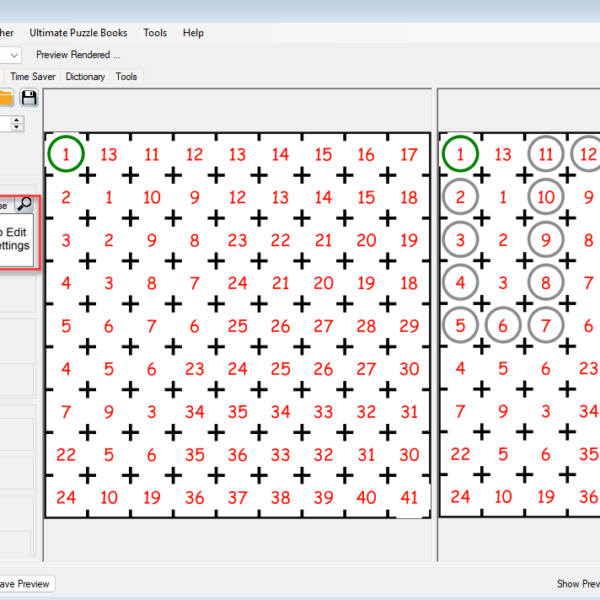Click number 41 in puzzle grid corner

409,497
